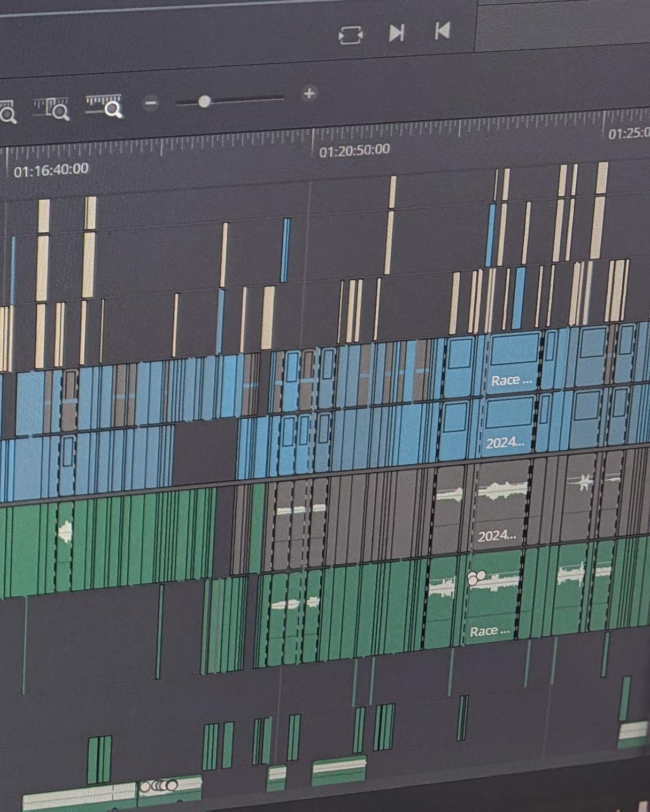This screenshot has height=812, width=650.
Task: Select the blue video clip labeled Race ...
Action: 512,363
